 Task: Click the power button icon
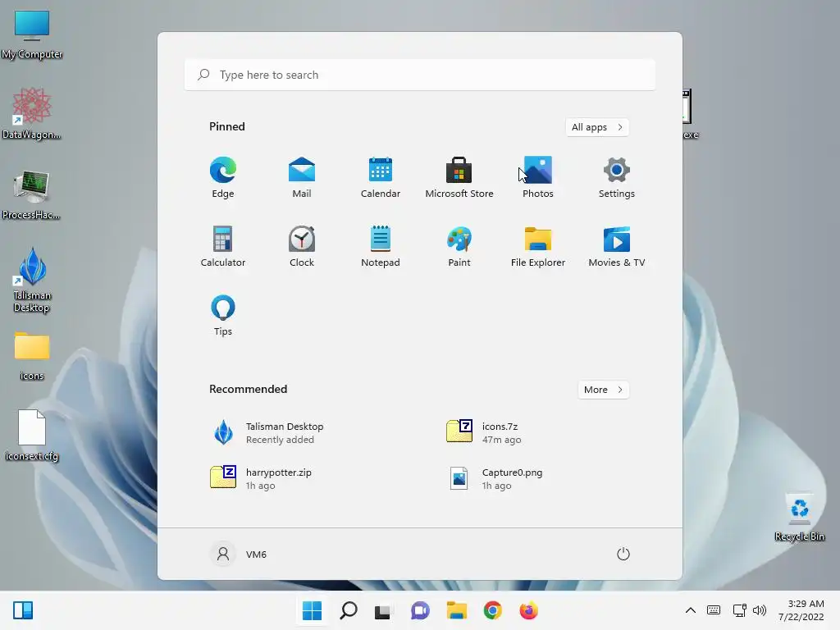pos(623,554)
